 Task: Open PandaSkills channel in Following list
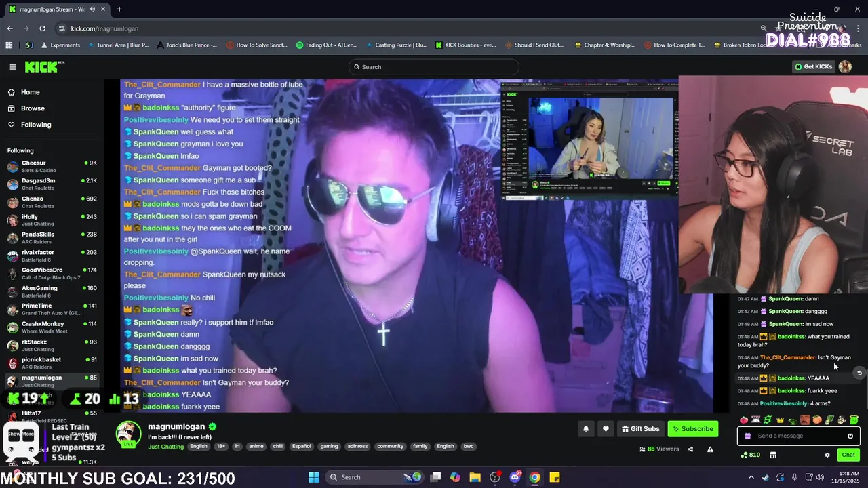[x=52, y=238]
